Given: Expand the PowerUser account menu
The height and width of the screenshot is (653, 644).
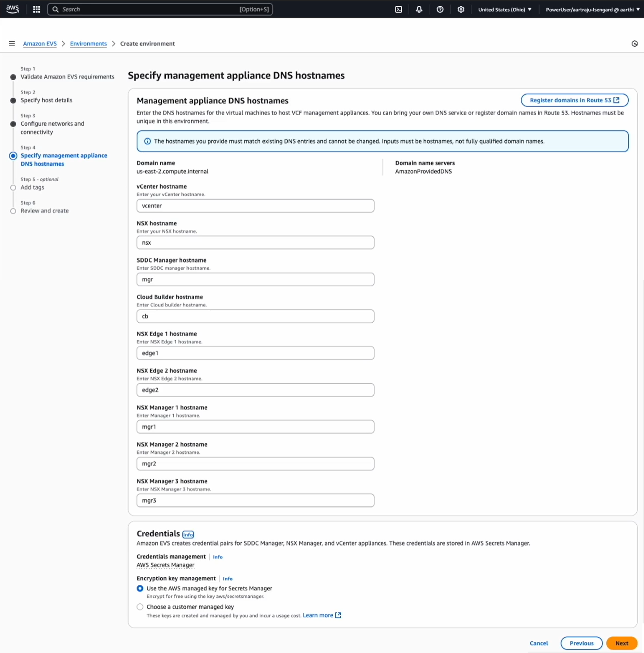Looking at the screenshot, I should click(x=592, y=9).
